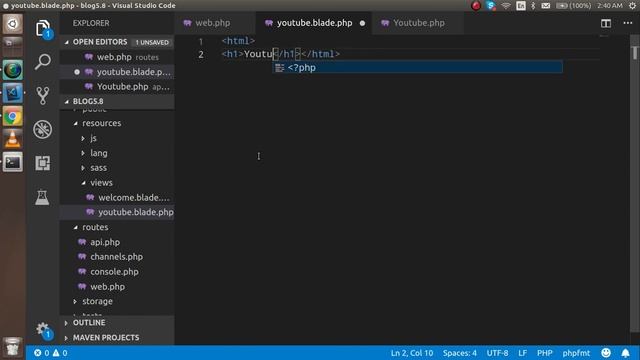Change indentation via Spaces: 4
The image size is (640, 360).
coord(460,353)
